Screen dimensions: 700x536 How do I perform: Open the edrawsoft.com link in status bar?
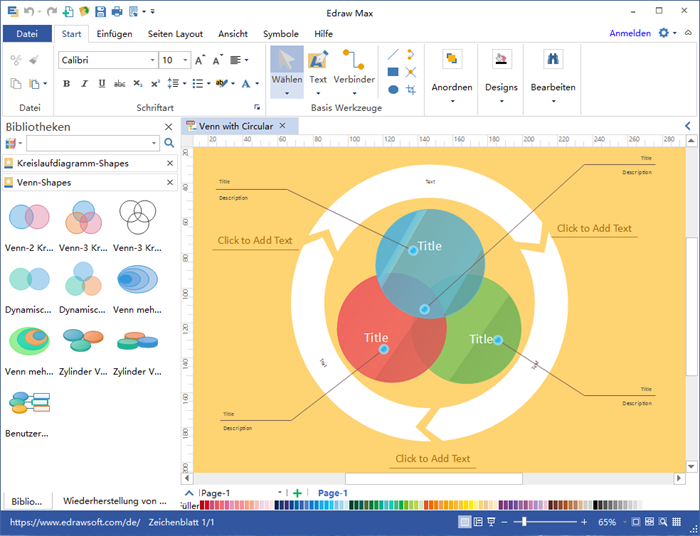coord(74,522)
